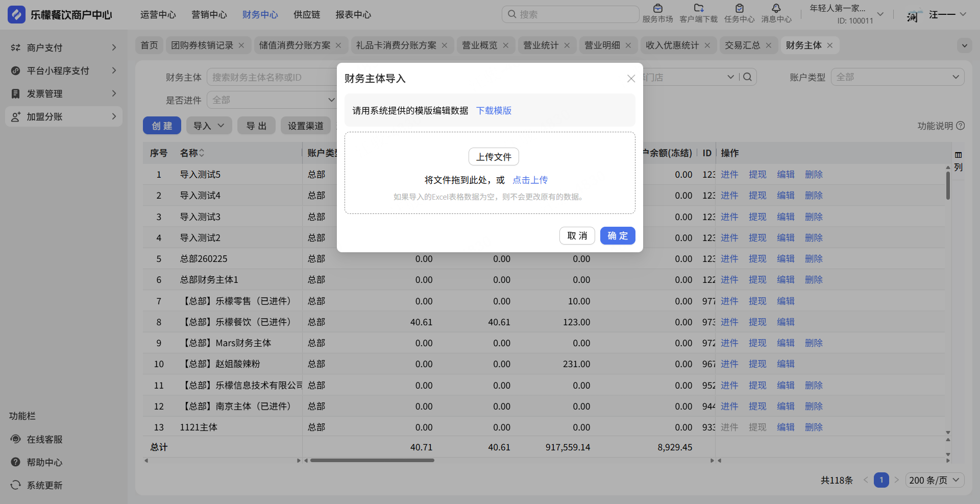Expand the tab overflow dropdown arrow

tap(964, 45)
